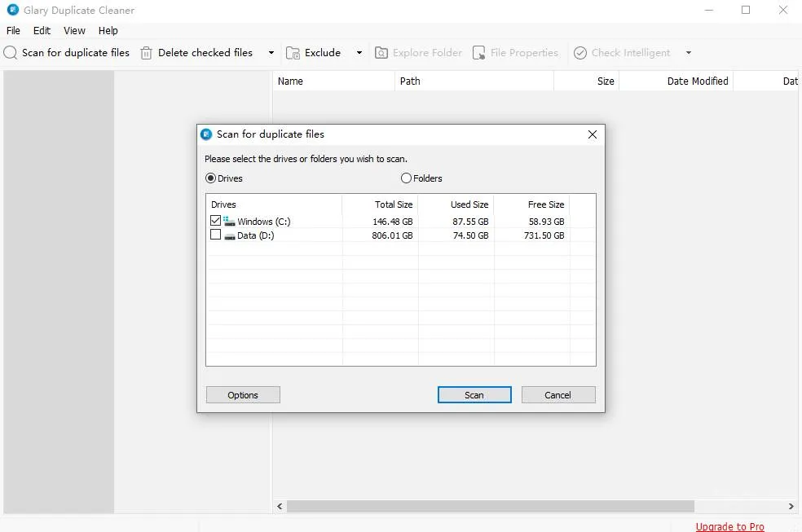Click the scrollbar right arrow
Viewport: 802px width, 532px height.
[x=791, y=507]
